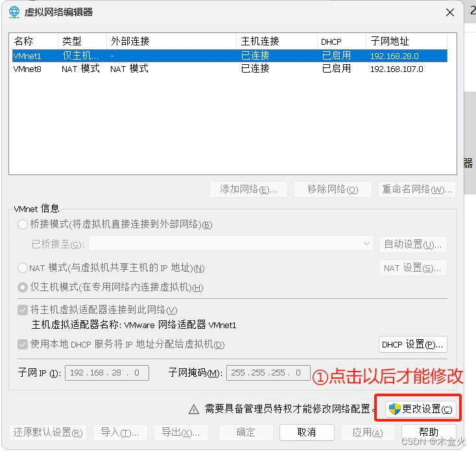
Task: Click the 子网地址 column header
Action: [x=406, y=41]
